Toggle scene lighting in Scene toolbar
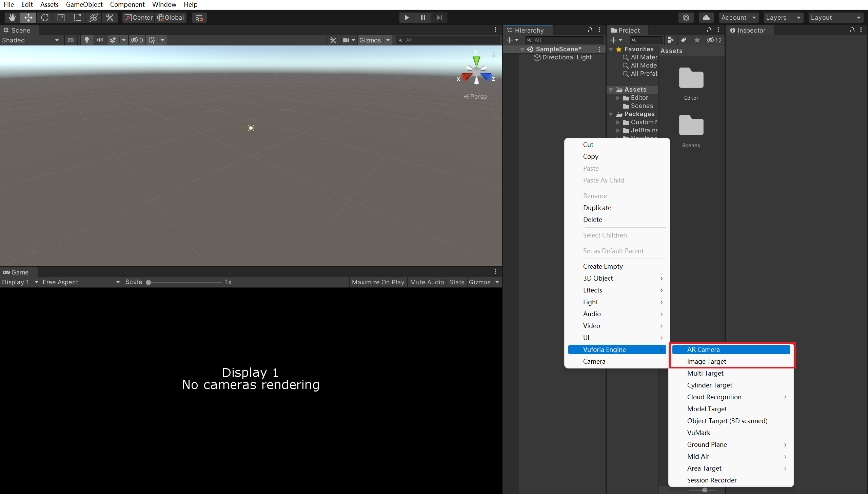The height and width of the screenshot is (494, 868). click(87, 40)
